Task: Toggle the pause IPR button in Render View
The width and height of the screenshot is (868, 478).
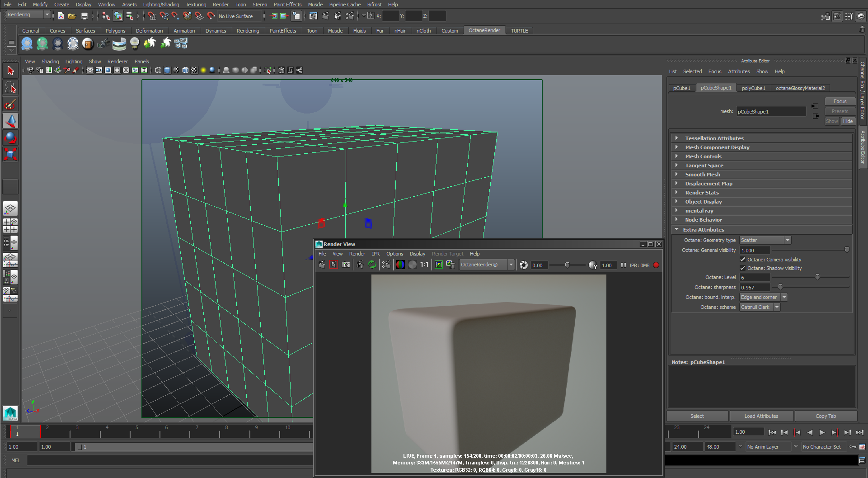Action: pos(624,265)
